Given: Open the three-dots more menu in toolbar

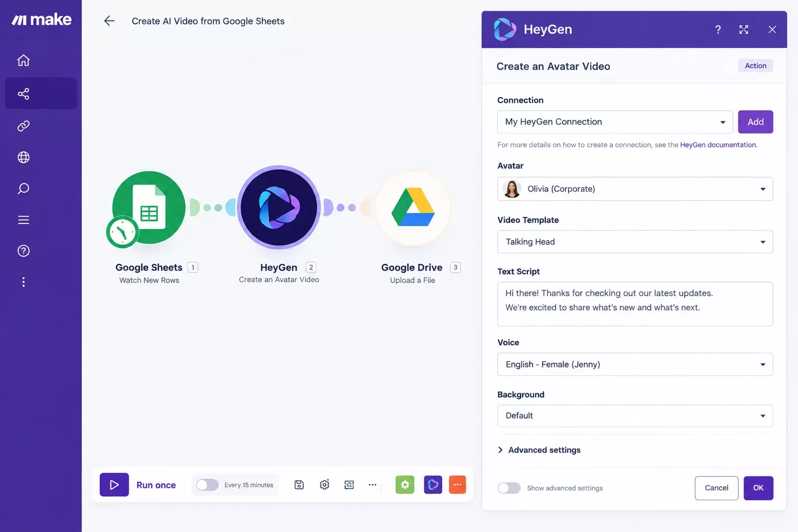Looking at the screenshot, I should coord(373,485).
